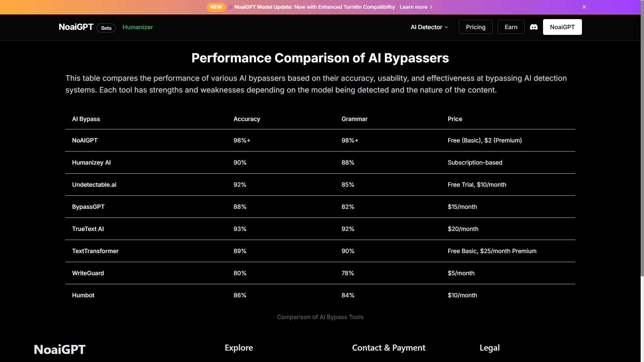Viewport: 644px width, 362px height.
Task: Click the Accuracy column header
Action: [247, 119]
